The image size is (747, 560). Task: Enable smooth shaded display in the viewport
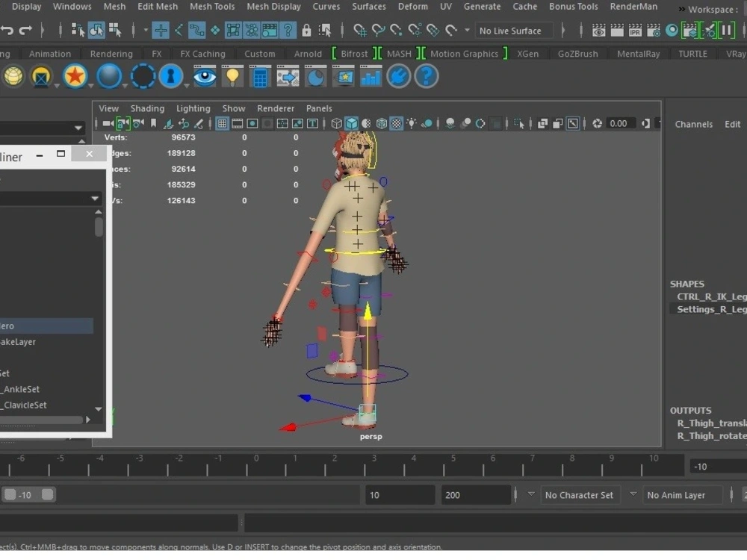coord(350,123)
